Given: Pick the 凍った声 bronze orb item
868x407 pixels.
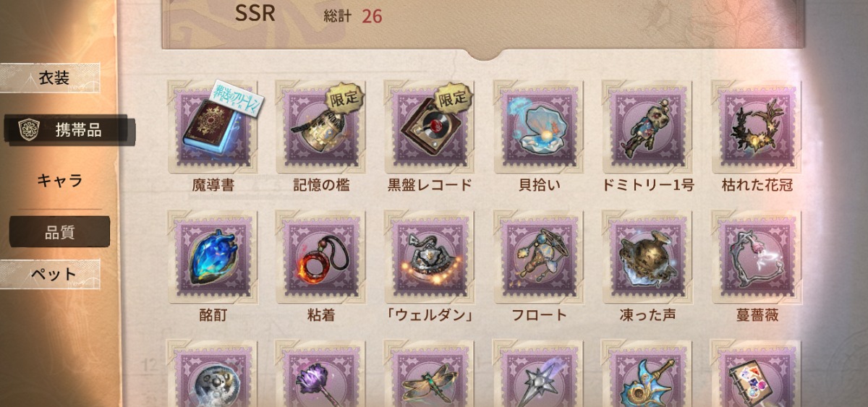Looking at the screenshot, I should (647, 258).
